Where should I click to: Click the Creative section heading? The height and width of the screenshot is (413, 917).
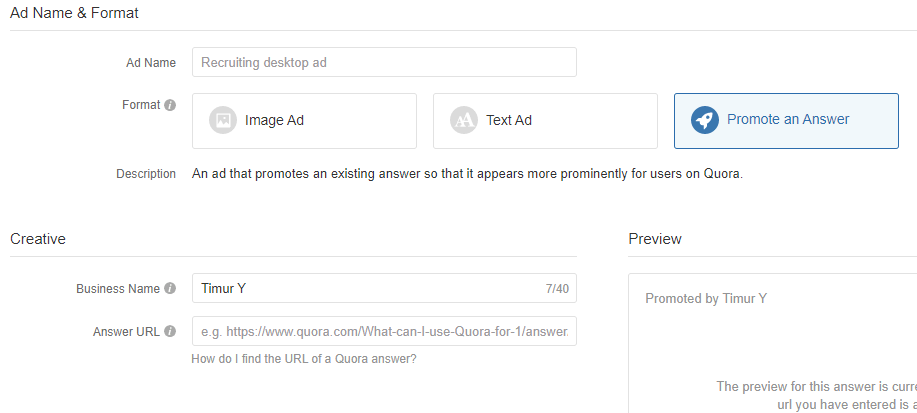[38, 239]
